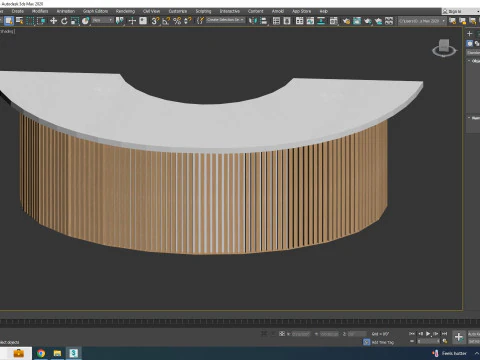Toggle the Ribbon display

(x=299, y=21)
